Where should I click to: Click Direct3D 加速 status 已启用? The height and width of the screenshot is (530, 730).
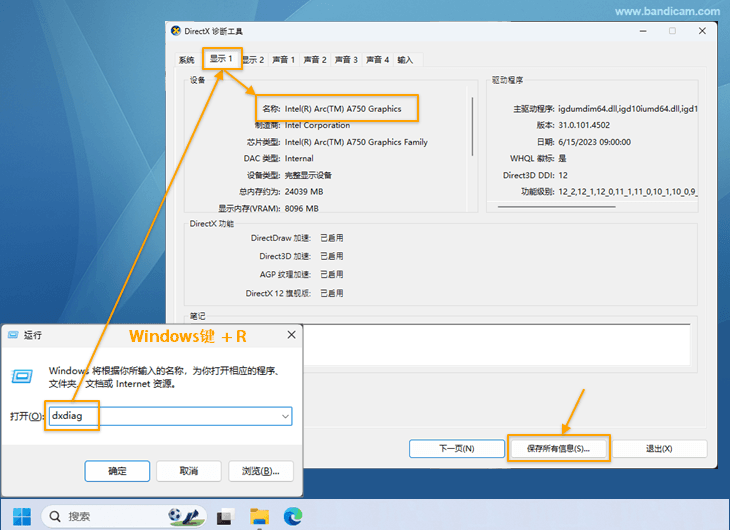click(x=331, y=256)
